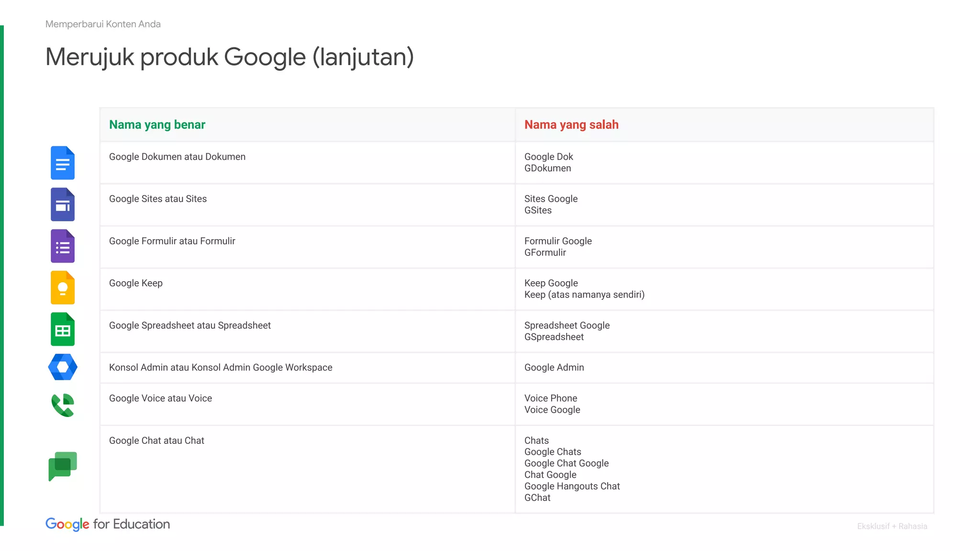Click the 'Google Hangouts Chat' text
This screenshot has height=551, width=980.
pyautogui.click(x=572, y=486)
